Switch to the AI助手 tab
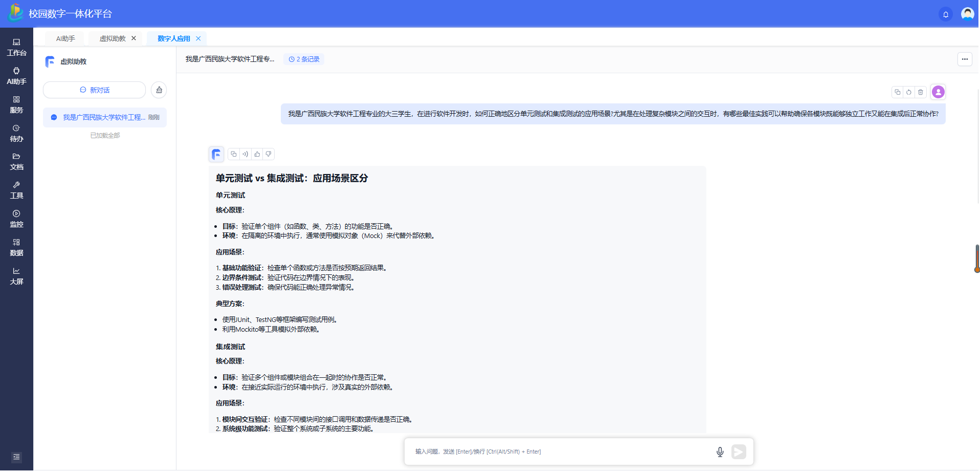 [x=65, y=39]
